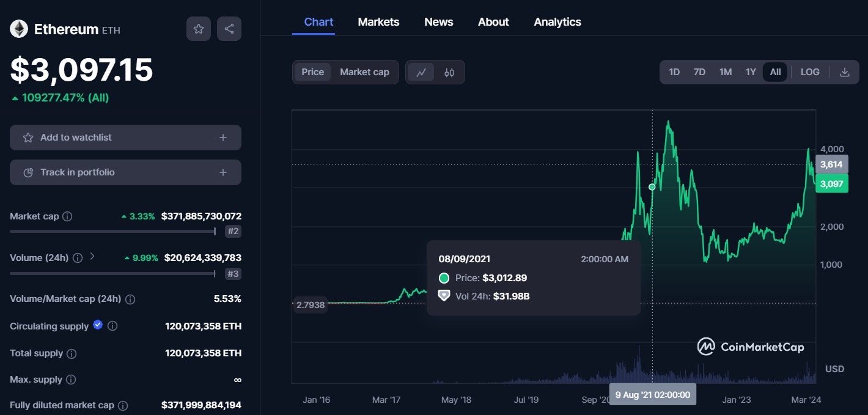Star Ethereum as a favorite
Viewport: 868px width, 415px height.
(199, 29)
